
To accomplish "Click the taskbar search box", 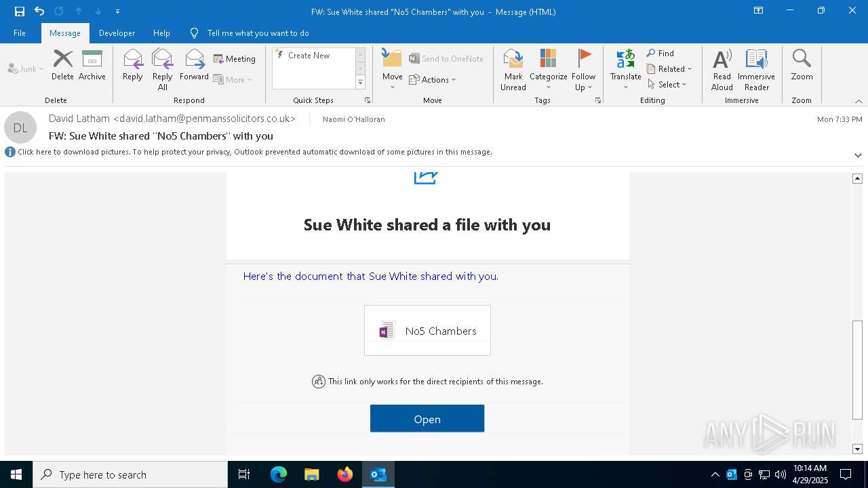I will click(x=130, y=474).
